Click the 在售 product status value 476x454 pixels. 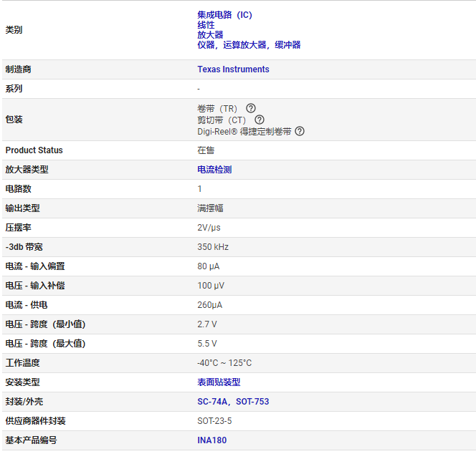[206, 150]
